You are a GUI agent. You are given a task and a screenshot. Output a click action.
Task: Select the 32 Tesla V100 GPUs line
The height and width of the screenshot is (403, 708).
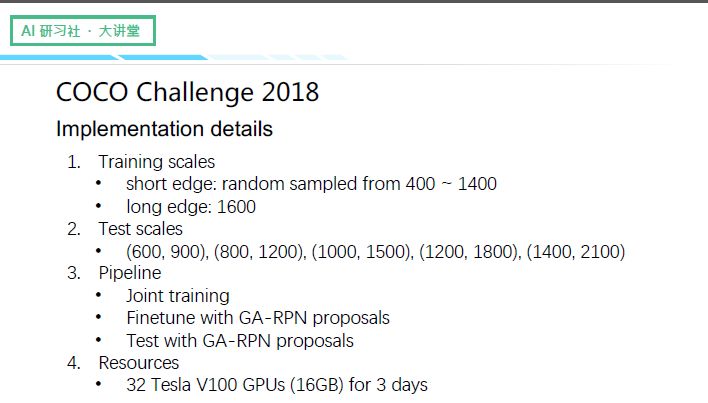277,384
